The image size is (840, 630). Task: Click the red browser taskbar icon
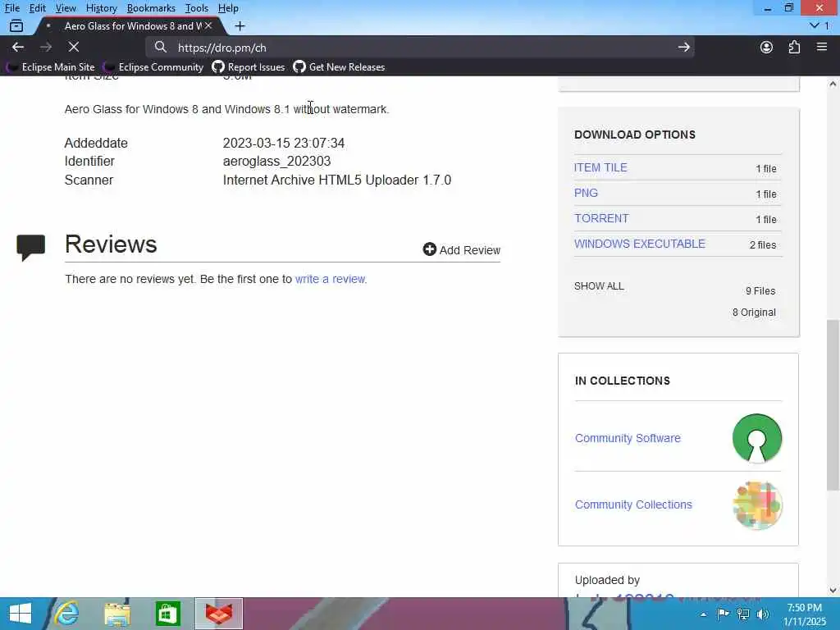[218, 614]
